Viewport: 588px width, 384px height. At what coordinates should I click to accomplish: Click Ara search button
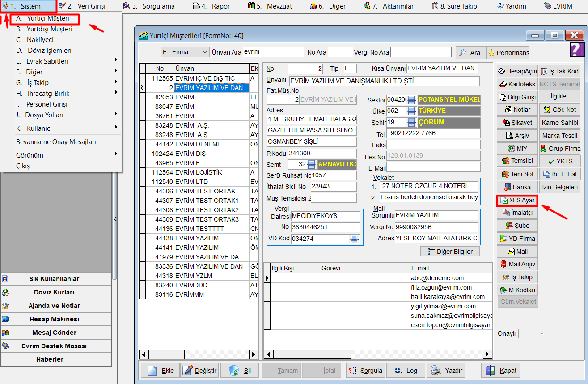tap(470, 52)
